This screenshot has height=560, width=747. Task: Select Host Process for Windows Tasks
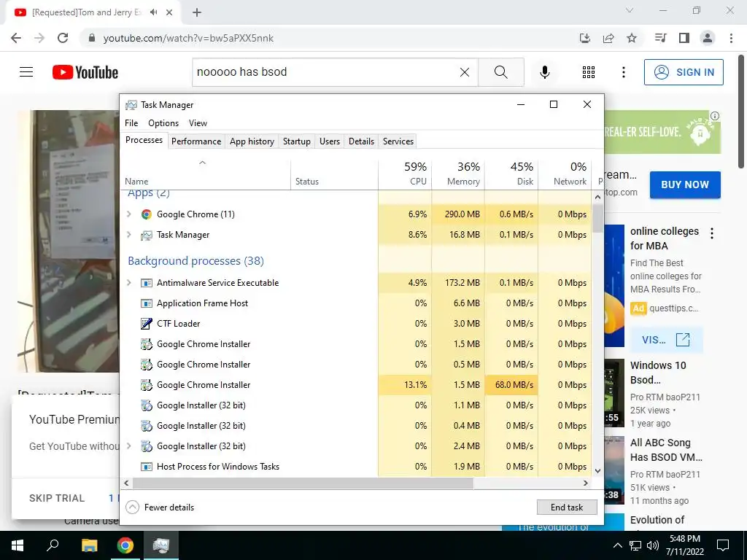pyautogui.click(x=356, y=467)
